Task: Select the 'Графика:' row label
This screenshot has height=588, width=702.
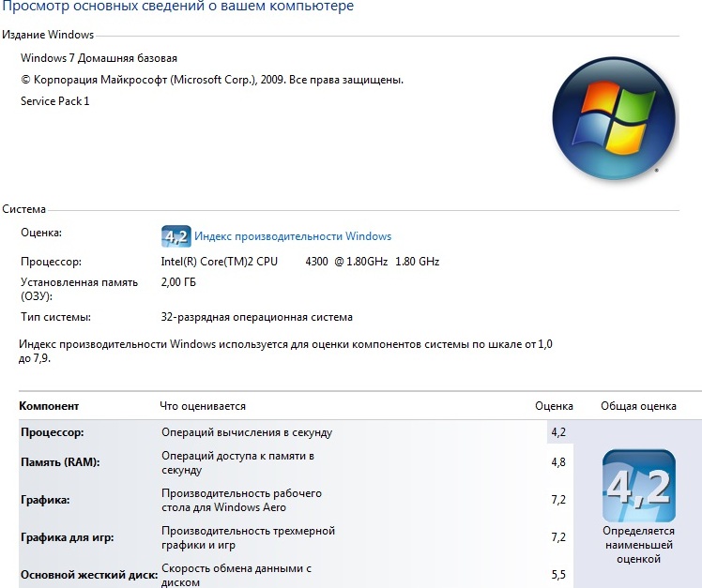Action: coord(45,500)
